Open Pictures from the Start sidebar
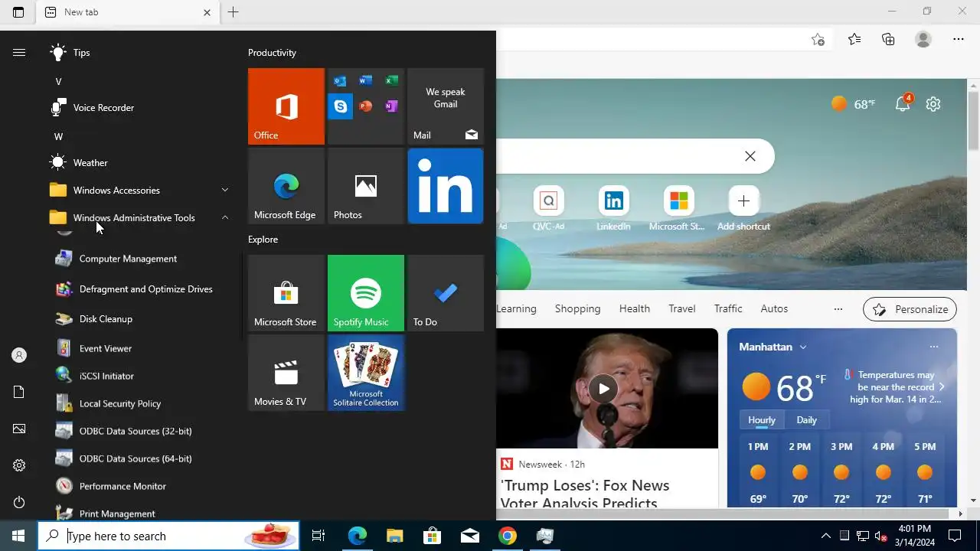This screenshot has width=980, height=551. [x=19, y=429]
